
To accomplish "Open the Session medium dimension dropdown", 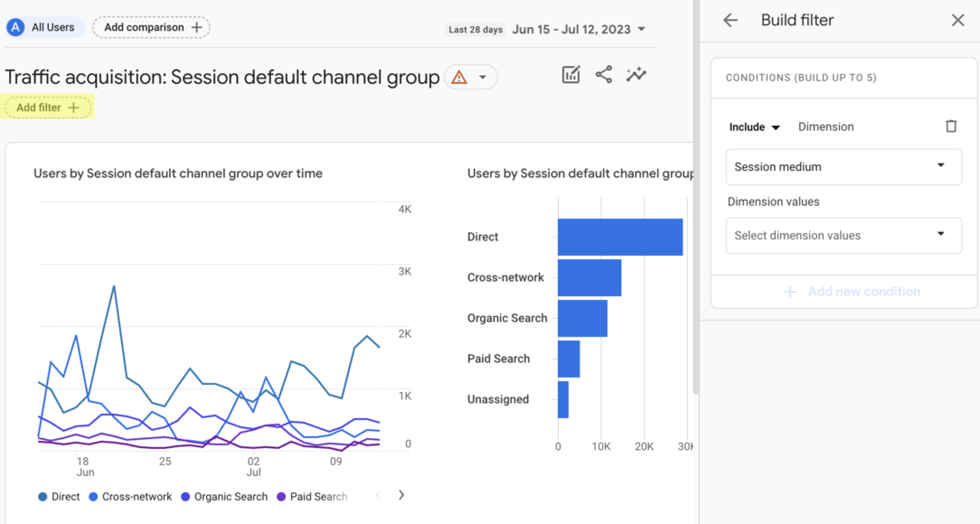I will pyautogui.click(x=844, y=167).
